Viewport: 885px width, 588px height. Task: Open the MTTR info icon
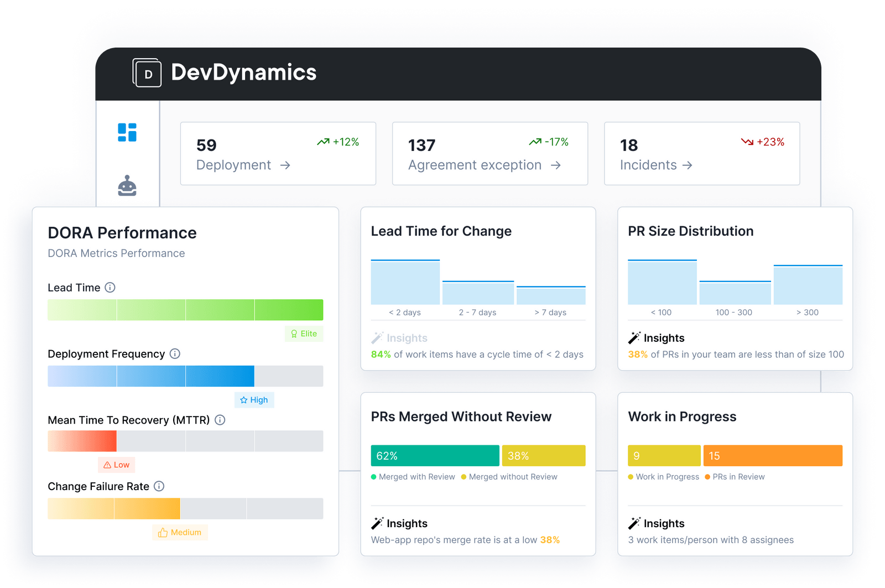coord(220,420)
